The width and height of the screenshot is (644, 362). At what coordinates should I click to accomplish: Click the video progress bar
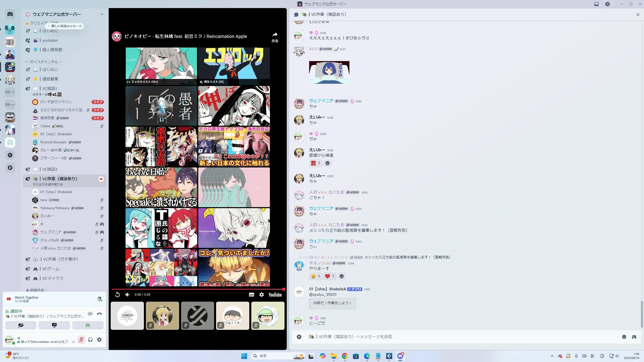[x=197, y=289]
